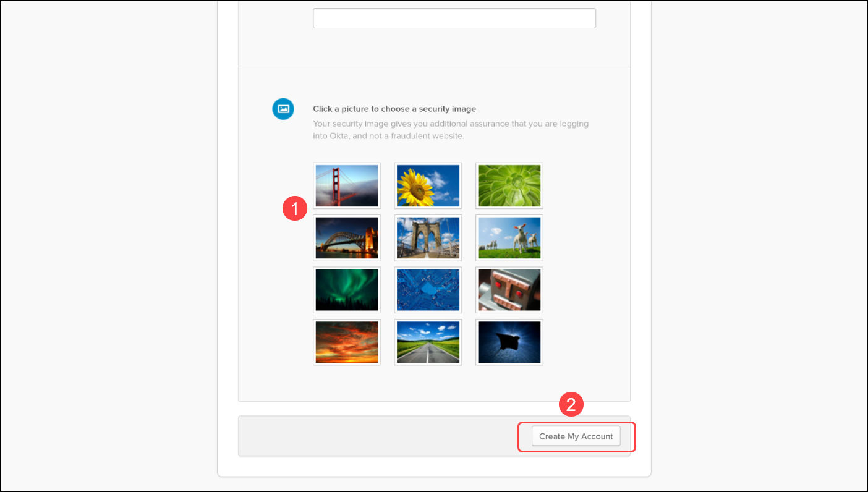The image size is (868, 492).
Task: Pick the lambs on grass image
Action: 509,238
